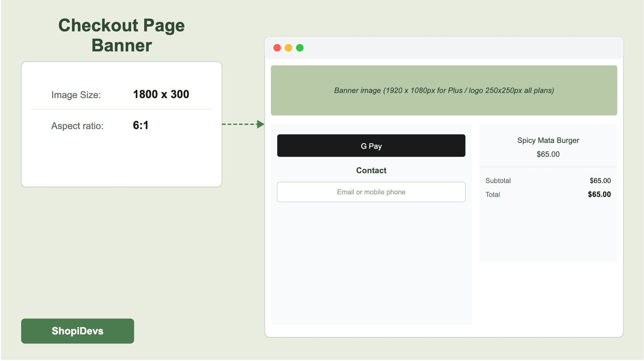Click the Spicy Mata Burger product name
The width and height of the screenshot is (644, 361).
(x=548, y=140)
